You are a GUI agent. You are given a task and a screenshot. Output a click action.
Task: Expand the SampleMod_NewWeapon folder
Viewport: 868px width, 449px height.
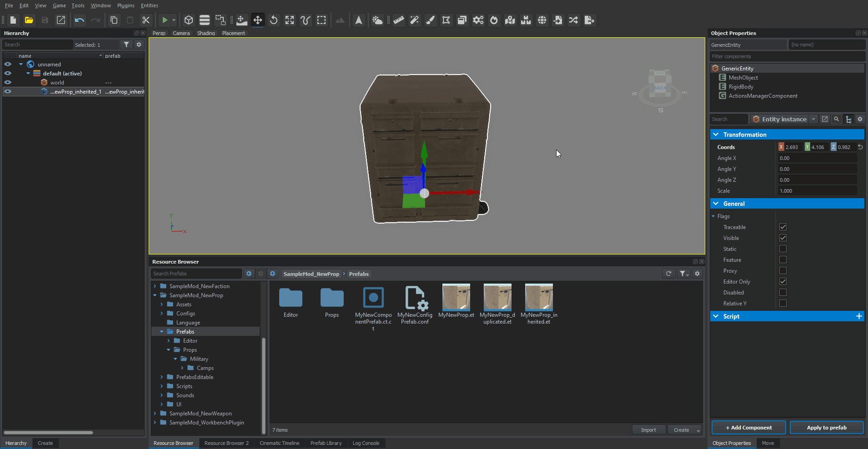click(x=155, y=414)
